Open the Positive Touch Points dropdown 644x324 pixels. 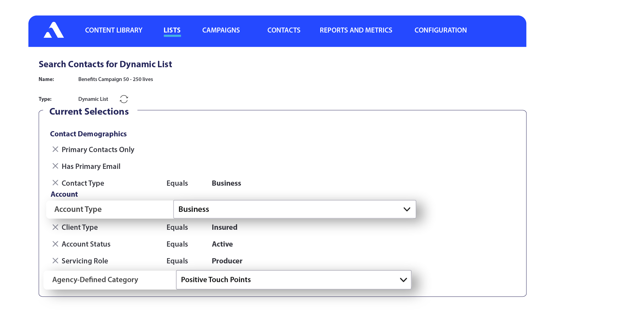click(294, 280)
